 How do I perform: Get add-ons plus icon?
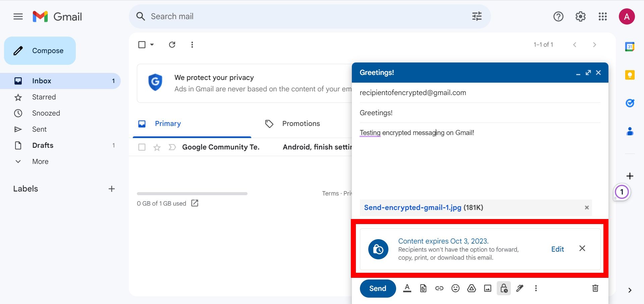[630, 176]
